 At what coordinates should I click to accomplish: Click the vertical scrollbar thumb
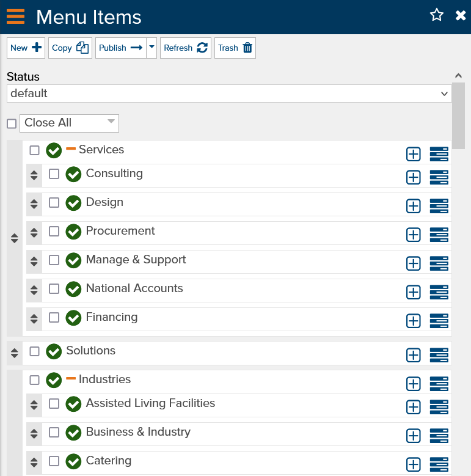[458, 115]
